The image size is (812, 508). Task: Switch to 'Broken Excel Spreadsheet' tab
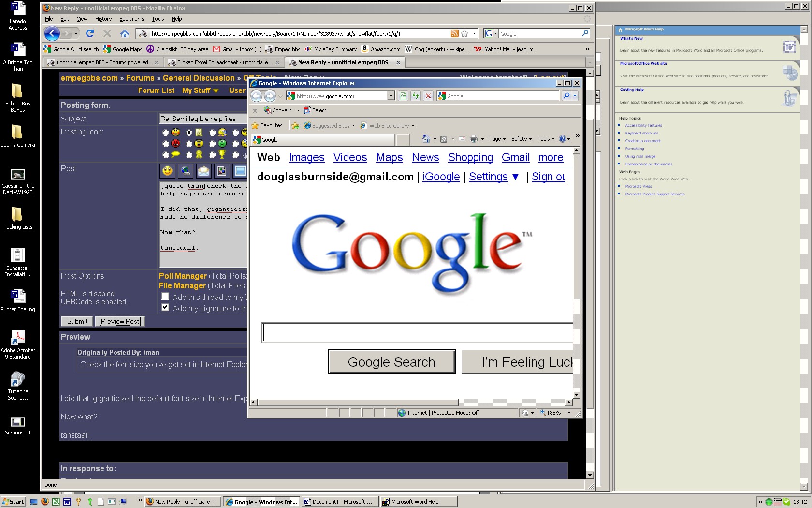(224, 62)
